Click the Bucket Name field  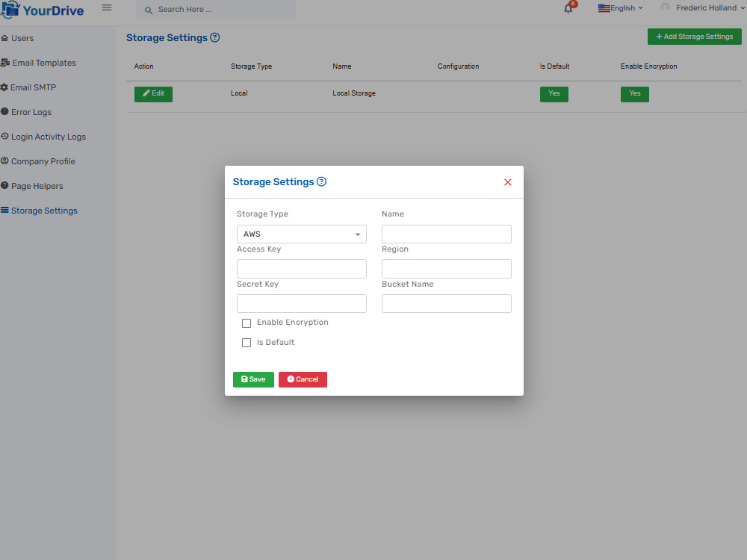[x=447, y=304]
